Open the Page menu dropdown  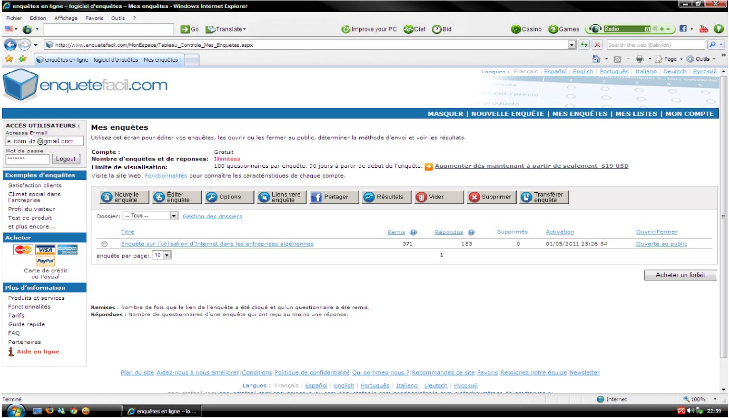(x=668, y=59)
